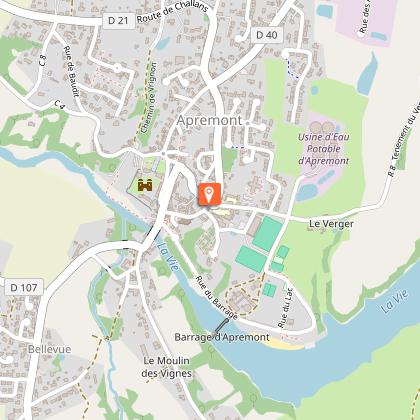Click the Apremont town label
The image size is (420, 420).
pos(209,120)
